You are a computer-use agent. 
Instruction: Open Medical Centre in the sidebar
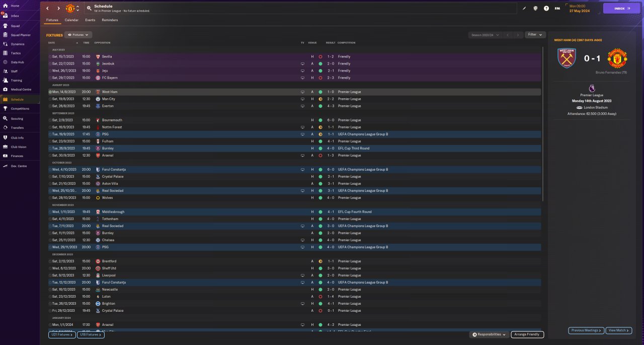click(x=20, y=89)
